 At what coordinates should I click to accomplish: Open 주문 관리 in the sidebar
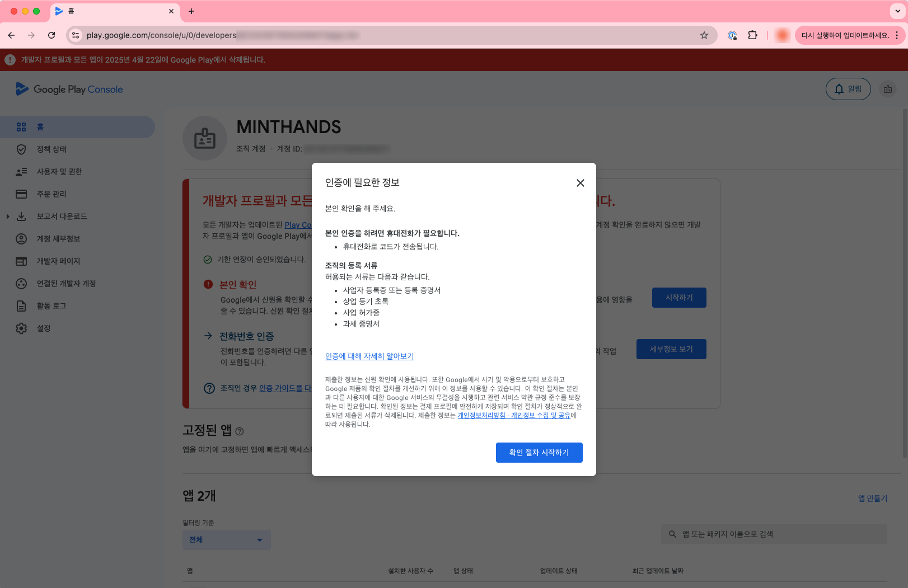coord(77,194)
